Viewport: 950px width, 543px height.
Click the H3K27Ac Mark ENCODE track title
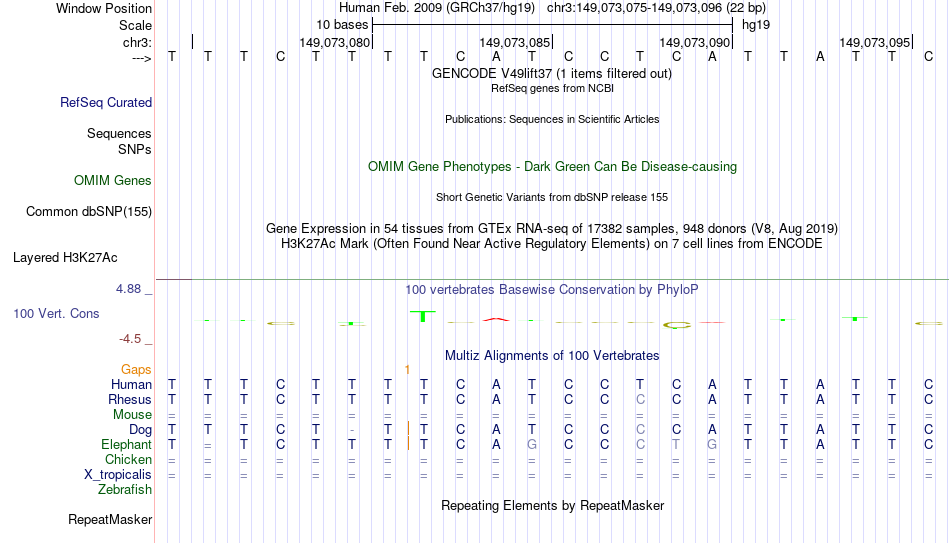point(552,244)
